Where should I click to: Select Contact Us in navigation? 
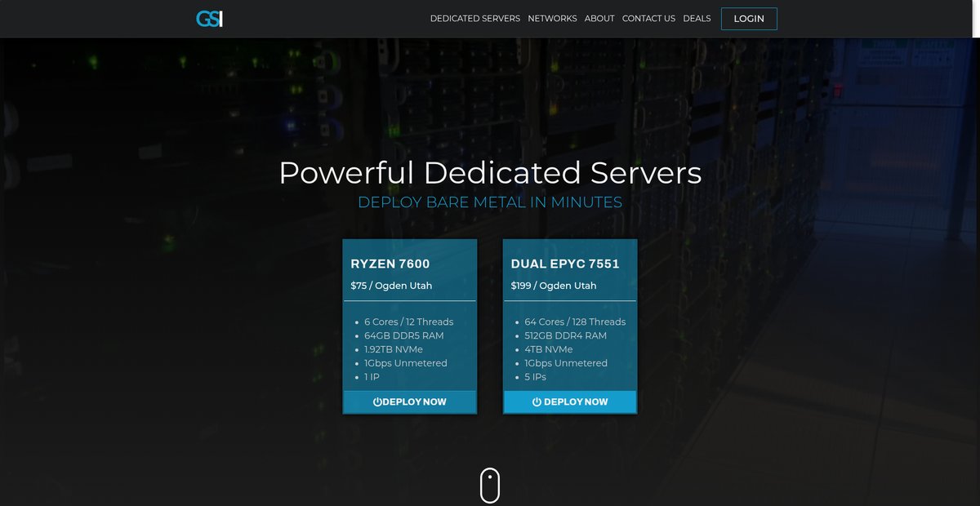[x=648, y=18]
